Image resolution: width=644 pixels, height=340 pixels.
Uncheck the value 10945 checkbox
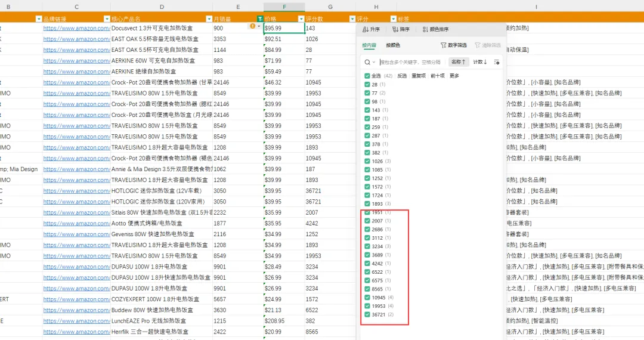pyautogui.click(x=367, y=297)
